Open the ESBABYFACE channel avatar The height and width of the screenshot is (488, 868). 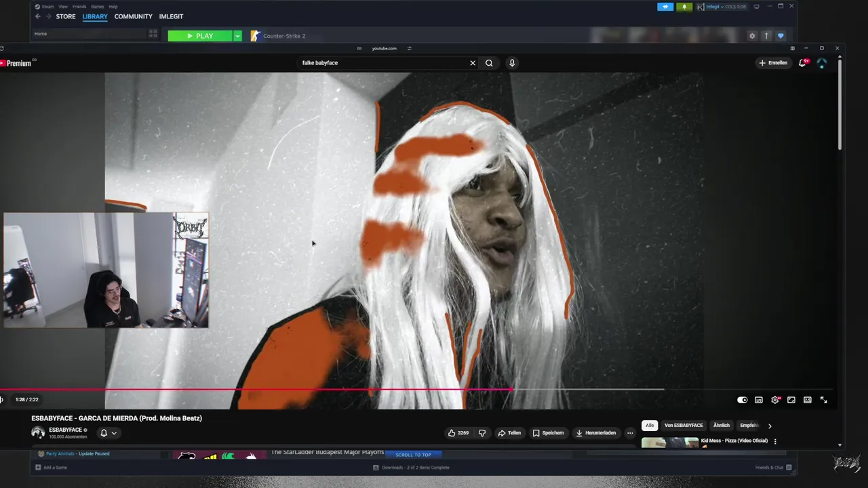pyautogui.click(x=38, y=432)
